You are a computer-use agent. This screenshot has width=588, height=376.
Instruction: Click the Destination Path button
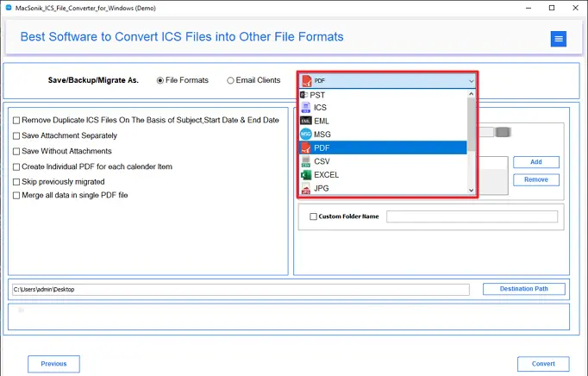point(523,289)
